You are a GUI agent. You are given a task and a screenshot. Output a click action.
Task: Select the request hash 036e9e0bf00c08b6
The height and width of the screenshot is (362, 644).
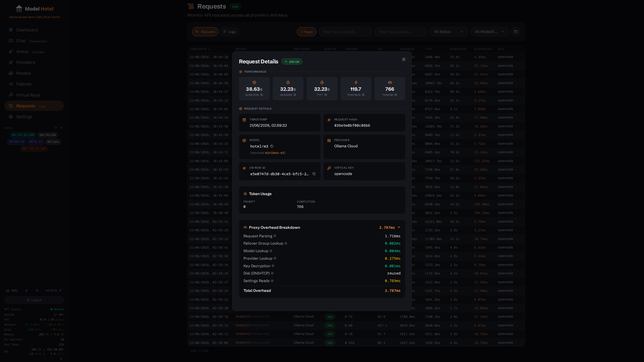coord(352,125)
